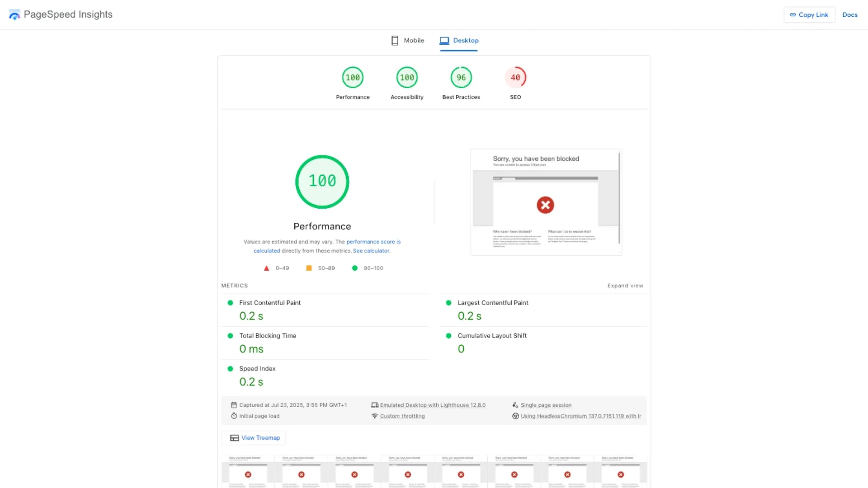Screen dimensions: 868x488
Task: Click the green dot beside Cumulative Layout Shift
Action: tap(448, 336)
